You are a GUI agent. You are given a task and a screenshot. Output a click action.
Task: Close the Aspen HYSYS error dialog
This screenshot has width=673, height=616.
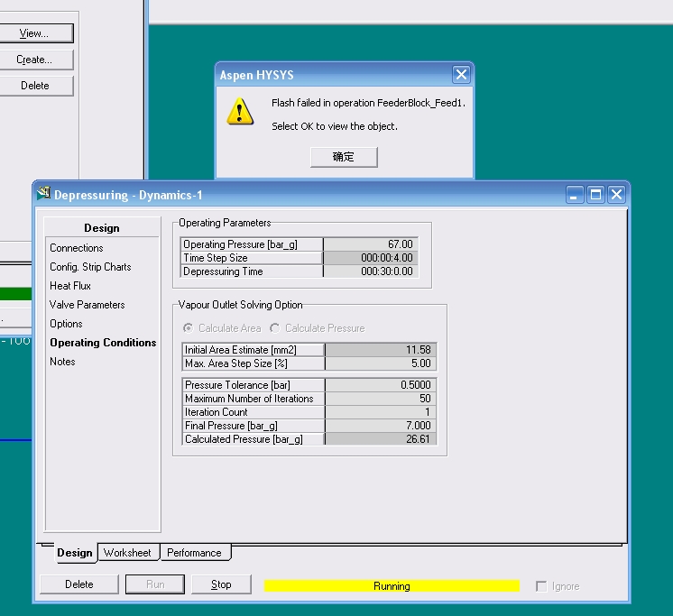coord(461,75)
